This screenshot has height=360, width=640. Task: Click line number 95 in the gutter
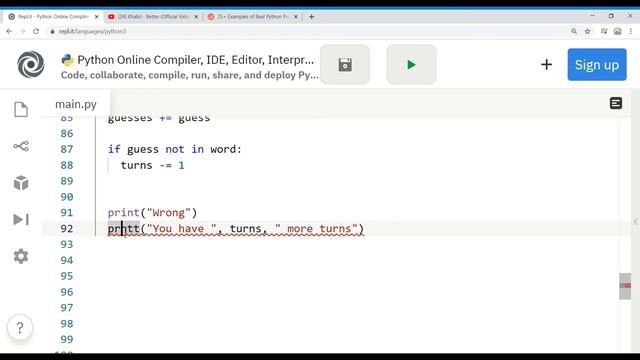tap(67, 276)
